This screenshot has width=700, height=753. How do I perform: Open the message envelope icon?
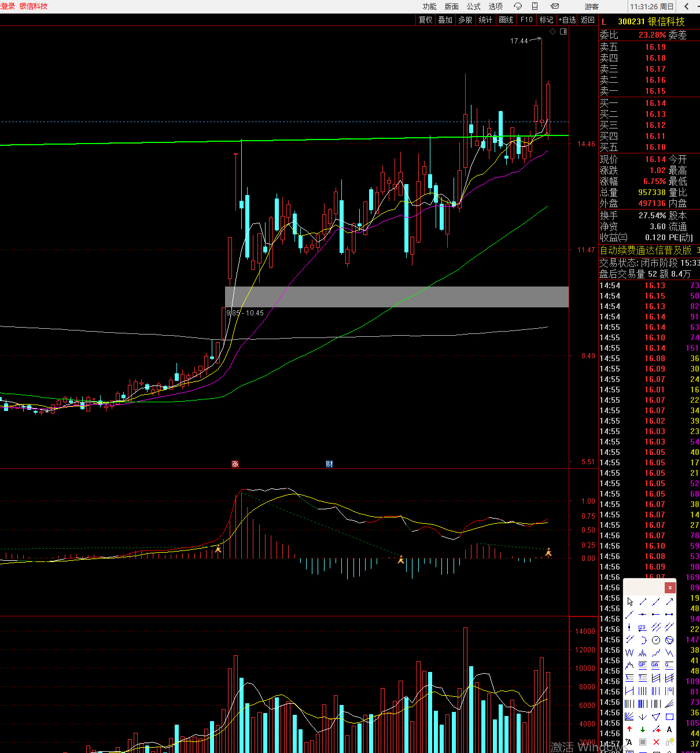click(x=554, y=6)
